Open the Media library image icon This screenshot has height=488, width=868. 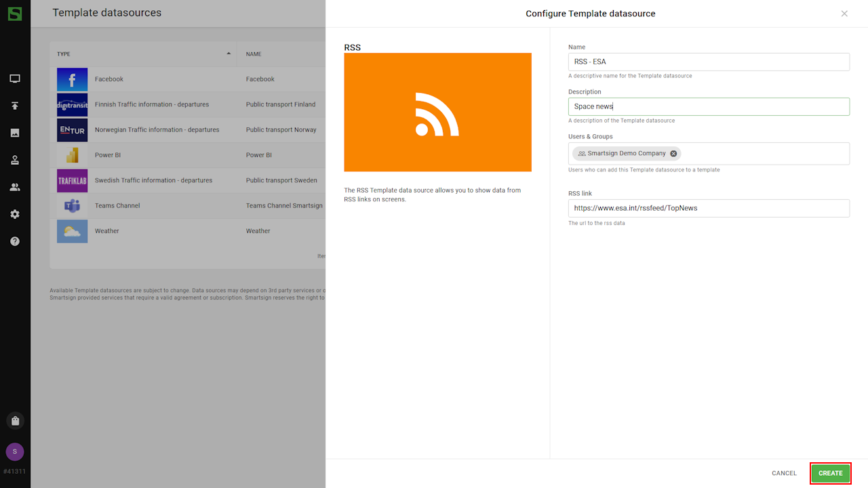(15, 133)
